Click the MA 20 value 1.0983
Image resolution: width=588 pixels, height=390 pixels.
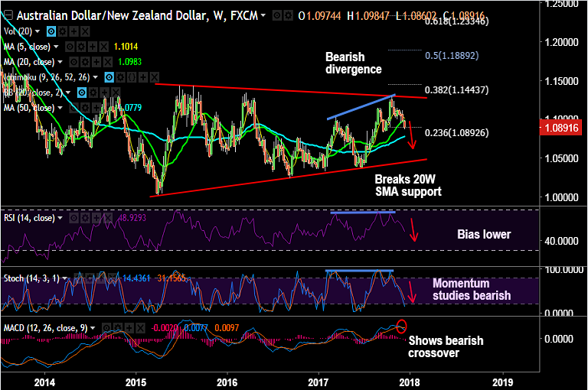pyautogui.click(x=129, y=62)
